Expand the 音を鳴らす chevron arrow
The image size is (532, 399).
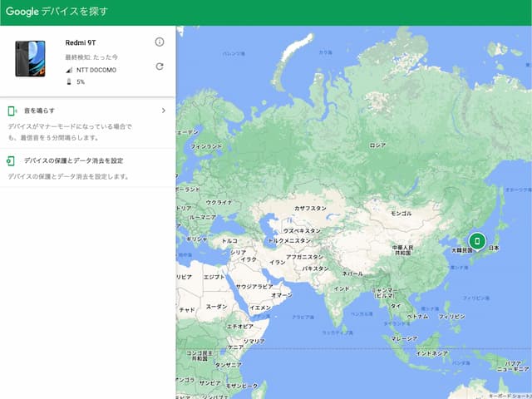(x=164, y=111)
